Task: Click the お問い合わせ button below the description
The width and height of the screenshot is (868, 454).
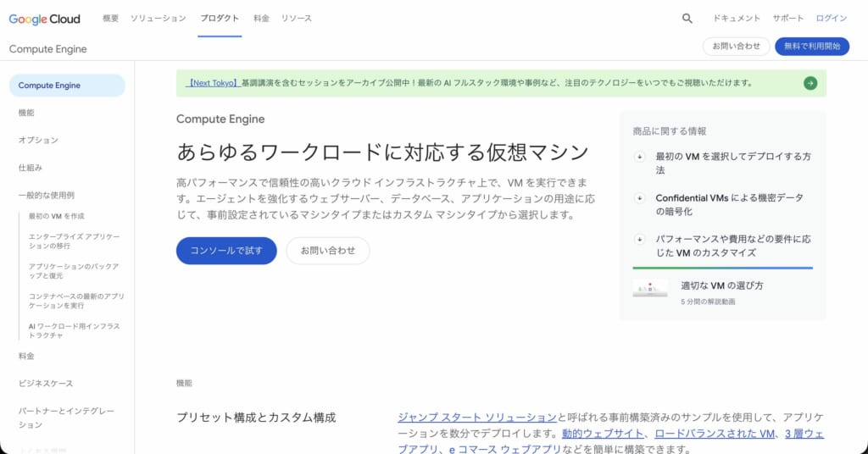Action: [328, 251]
